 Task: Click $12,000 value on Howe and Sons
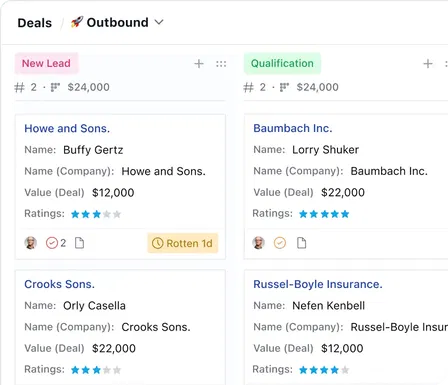point(113,193)
